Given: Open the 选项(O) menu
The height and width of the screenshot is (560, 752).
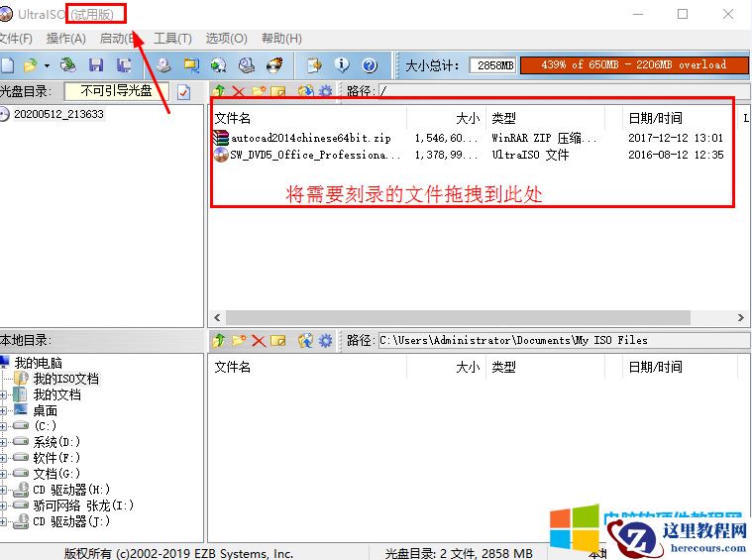Looking at the screenshot, I should tap(226, 39).
